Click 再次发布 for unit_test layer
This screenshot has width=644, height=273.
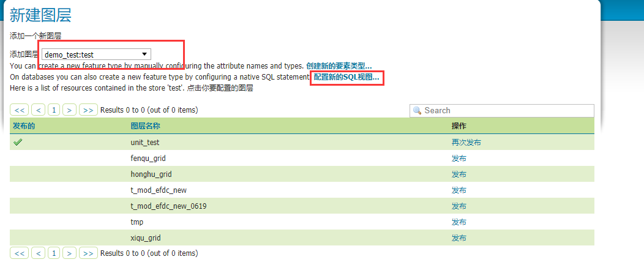point(466,142)
